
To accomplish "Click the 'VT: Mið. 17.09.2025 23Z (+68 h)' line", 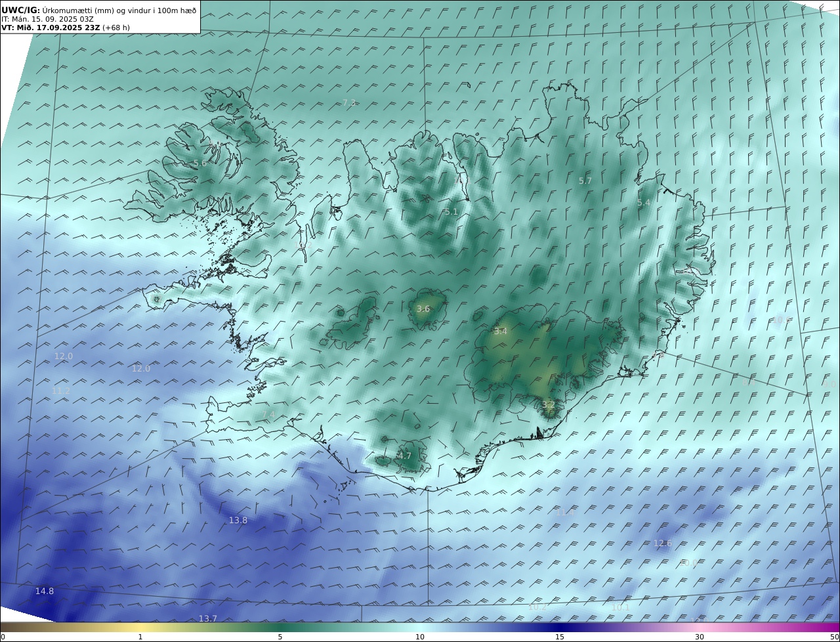I will (65, 28).
